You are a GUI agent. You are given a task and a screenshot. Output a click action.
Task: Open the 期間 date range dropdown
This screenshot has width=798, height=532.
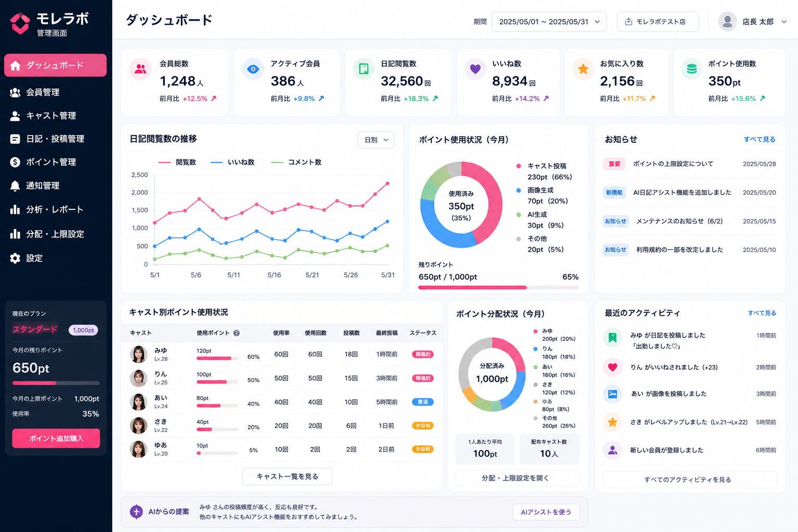point(549,22)
